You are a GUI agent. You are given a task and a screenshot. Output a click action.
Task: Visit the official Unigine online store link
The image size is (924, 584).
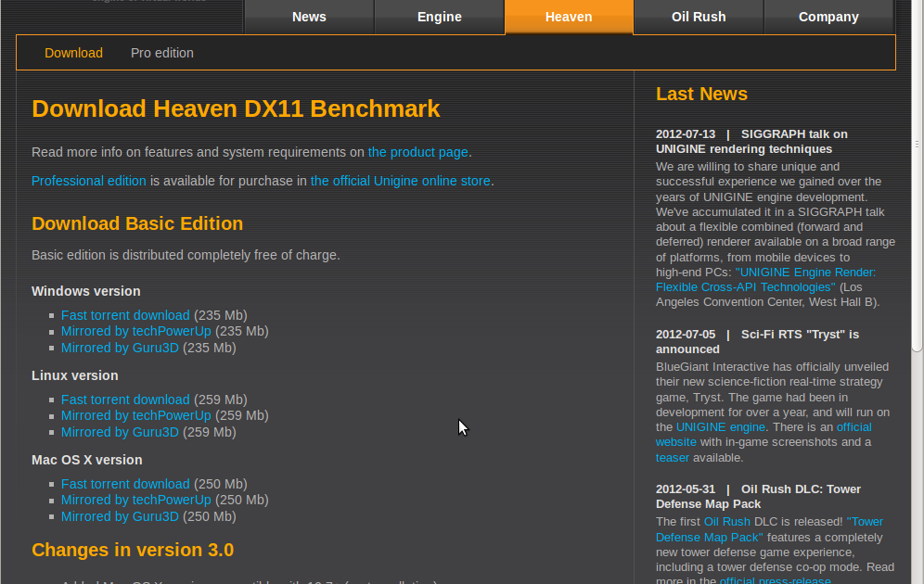(401, 181)
